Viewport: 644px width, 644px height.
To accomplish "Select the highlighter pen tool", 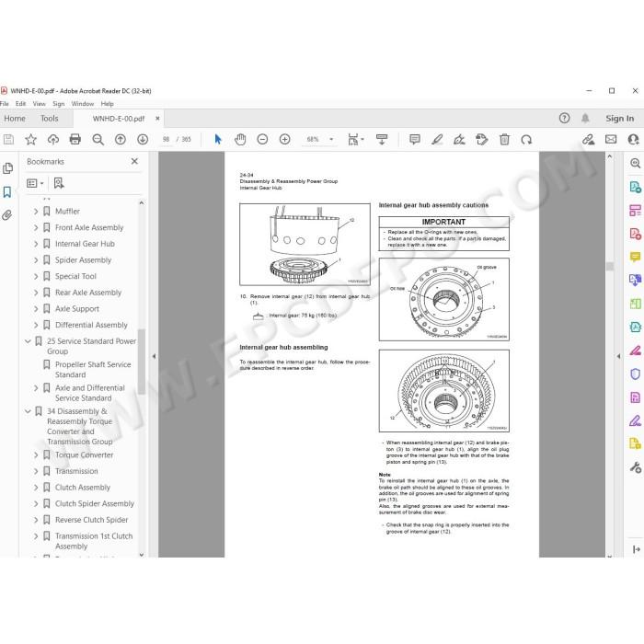I will (x=437, y=140).
